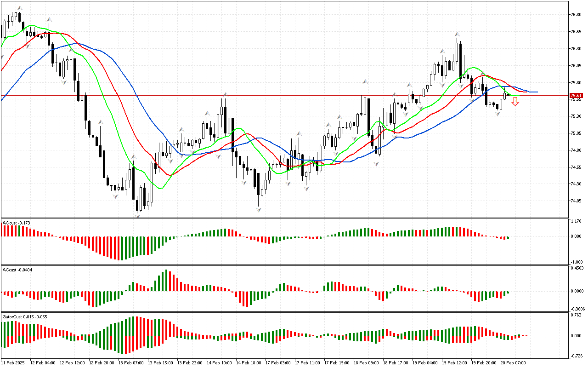The height and width of the screenshot is (368, 588).
Task: Click the AOcust -0.173 indicator label
Action: pos(17,223)
